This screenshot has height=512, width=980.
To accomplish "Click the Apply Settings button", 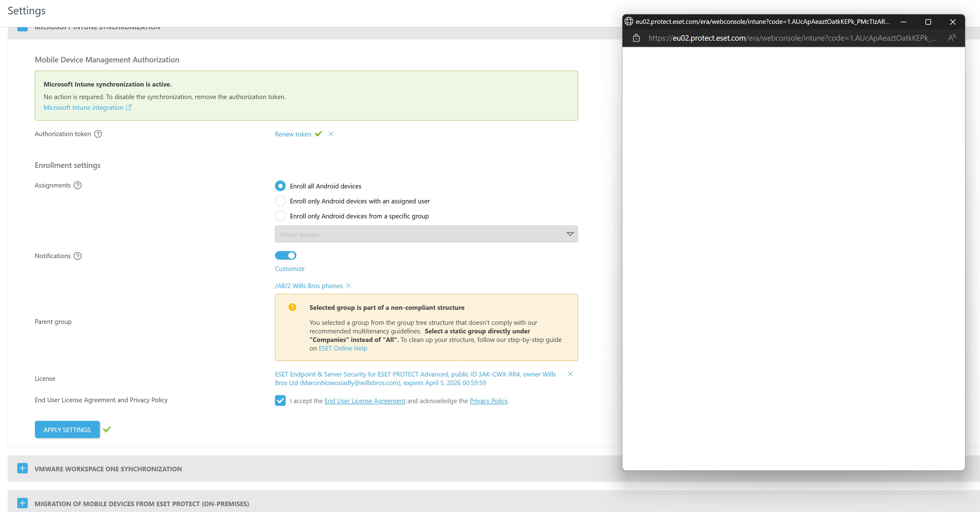I will pyautogui.click(x=67, y=430).
